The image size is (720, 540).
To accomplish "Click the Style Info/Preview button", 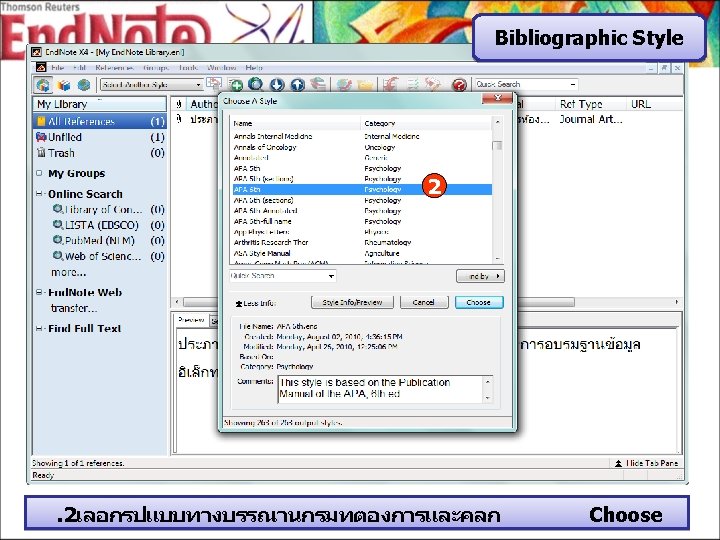I will (x=352, y=302).
